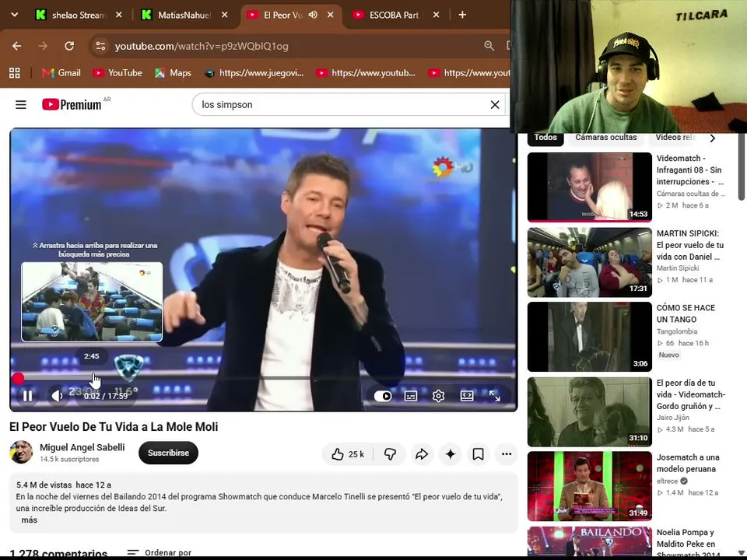Enter fullscreen mode on the video
Viewport: 747px width, 560px height.
pyautogui.click(x=495, y=396)
